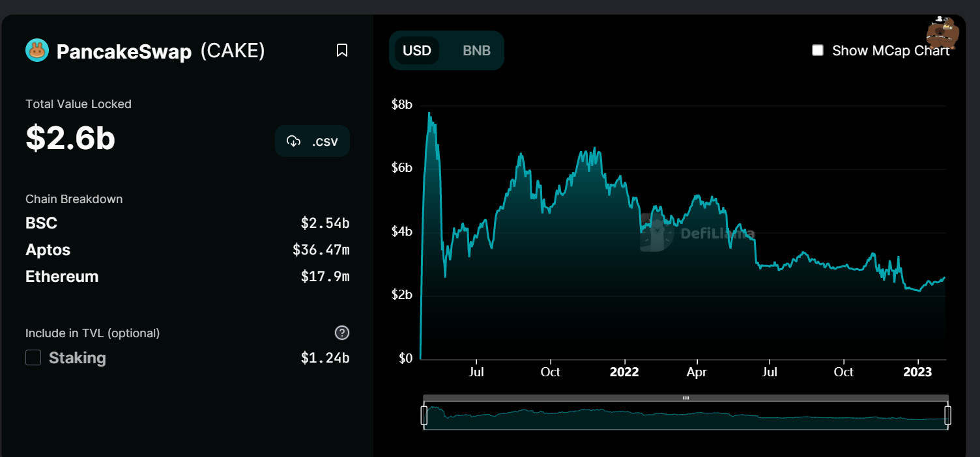Click the $8b y-axis label
This screenshot has height=457, width=980.
click(402, 104)
